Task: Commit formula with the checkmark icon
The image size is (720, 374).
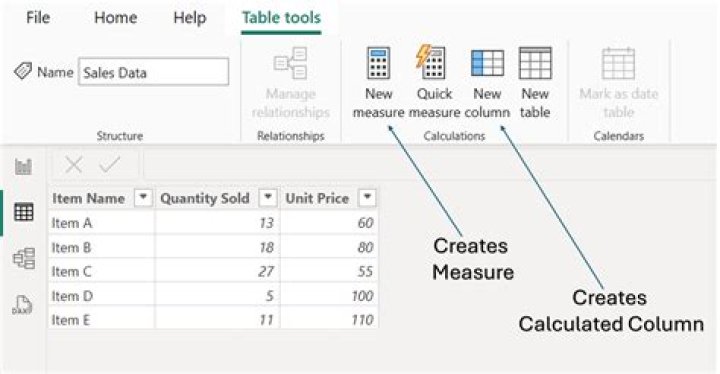Action: (109, 164)
